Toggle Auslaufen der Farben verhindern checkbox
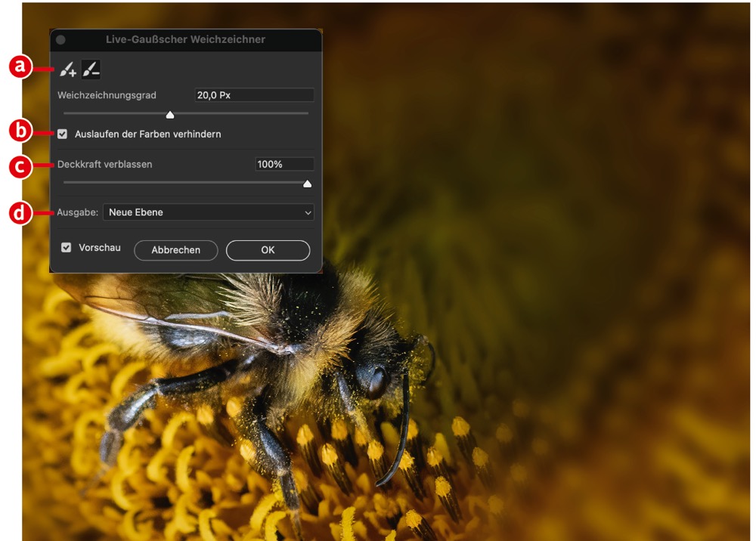This screenshot has width=756, height=541. pos(62,134)
